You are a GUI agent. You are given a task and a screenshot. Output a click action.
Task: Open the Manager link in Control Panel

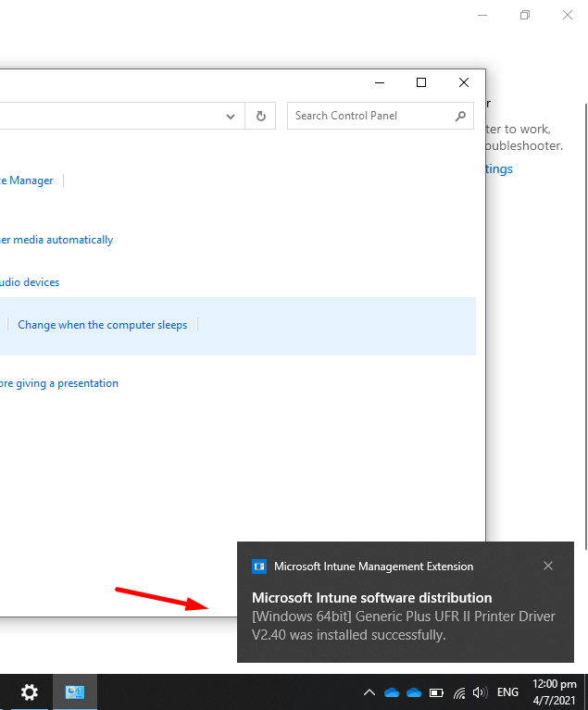pyautogui.click(x=26, y=181)
